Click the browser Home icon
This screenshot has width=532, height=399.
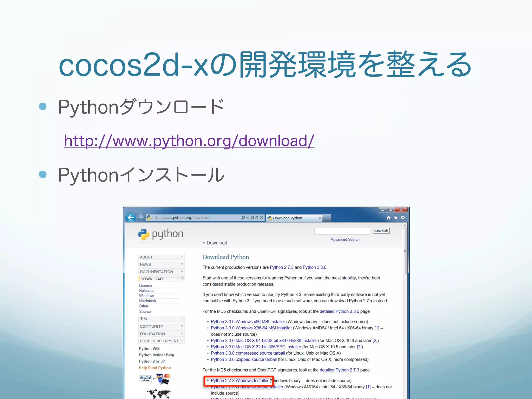[x=389, y=218]
